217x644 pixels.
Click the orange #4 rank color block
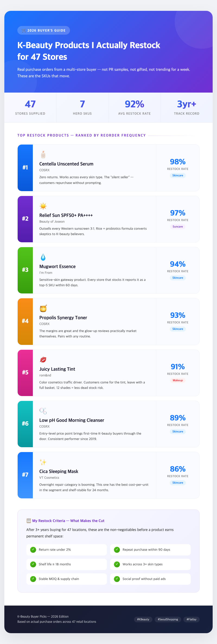25,321
